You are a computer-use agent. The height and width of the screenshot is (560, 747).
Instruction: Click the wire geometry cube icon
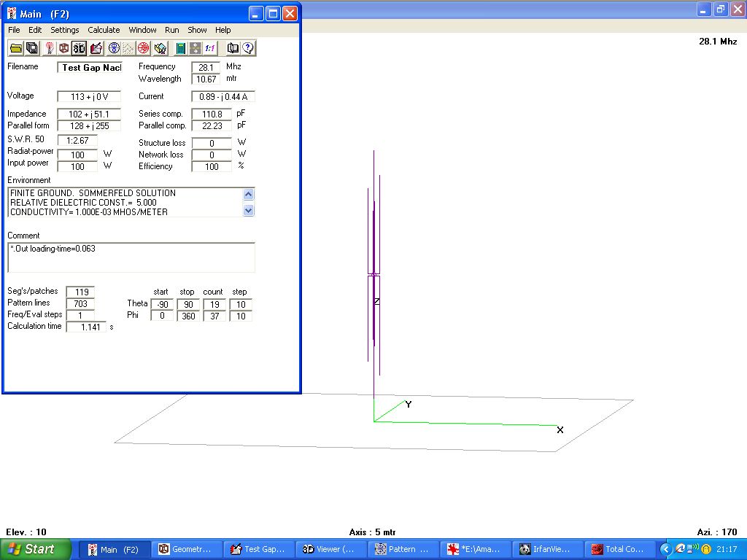(64, 48)
